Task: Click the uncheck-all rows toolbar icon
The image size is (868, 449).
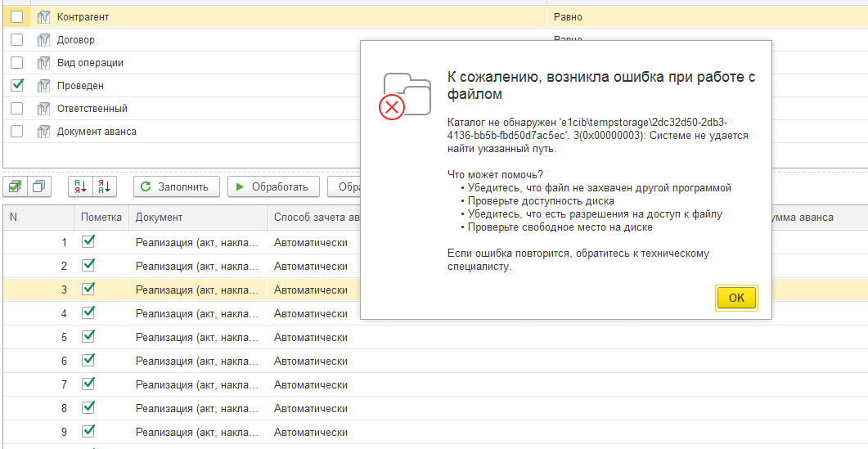Action: [x=38, y=187]
